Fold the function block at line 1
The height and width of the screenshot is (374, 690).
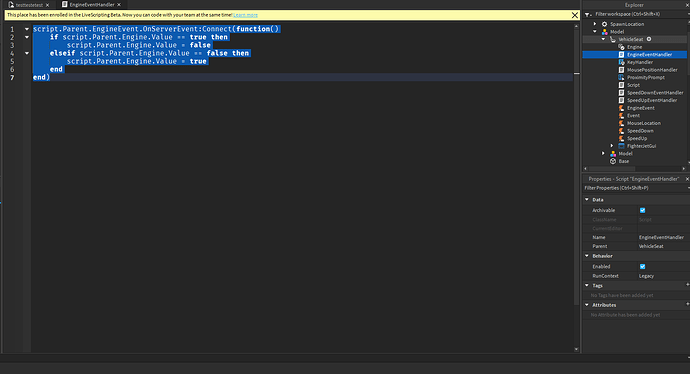pos(27,29)
